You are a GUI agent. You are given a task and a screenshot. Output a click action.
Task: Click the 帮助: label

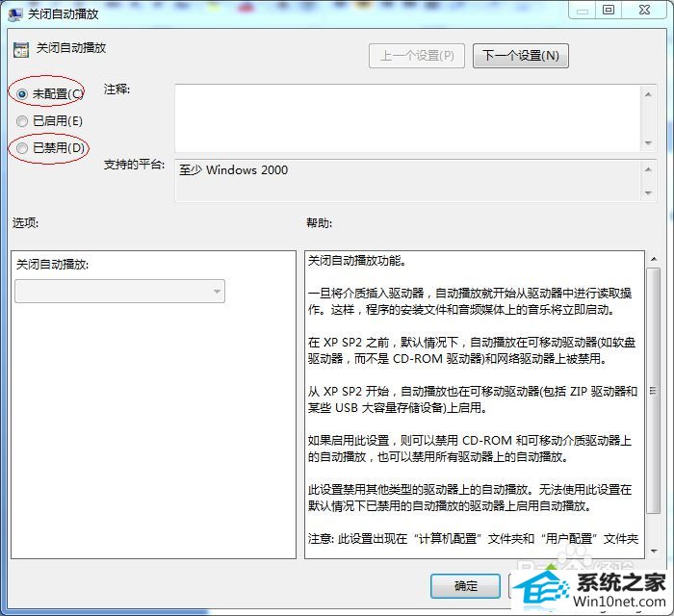[319, 223]
